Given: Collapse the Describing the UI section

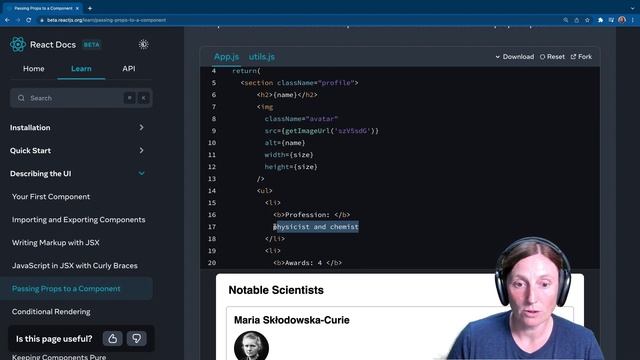Looking at the screenshot, I should click(141, 173).
